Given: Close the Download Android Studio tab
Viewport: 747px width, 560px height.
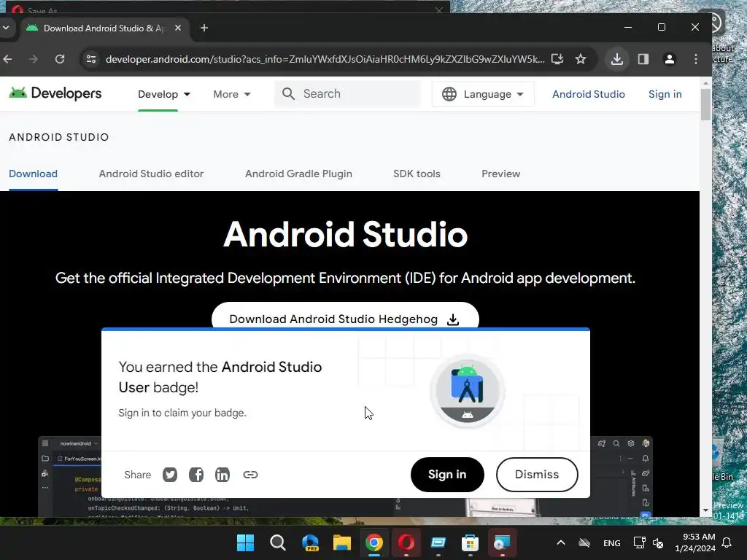Looking at the screenshot, I should coord(178,28).
